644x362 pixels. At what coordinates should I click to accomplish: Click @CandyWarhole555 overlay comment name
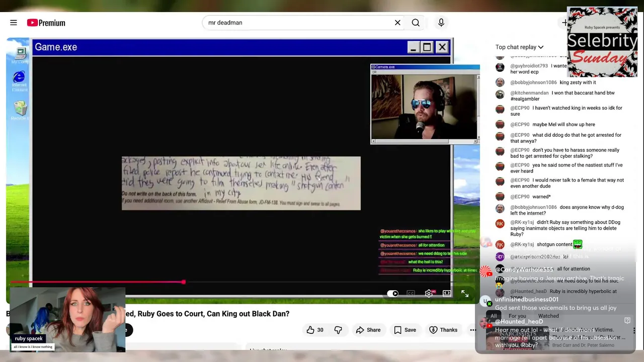coord(524,270)
